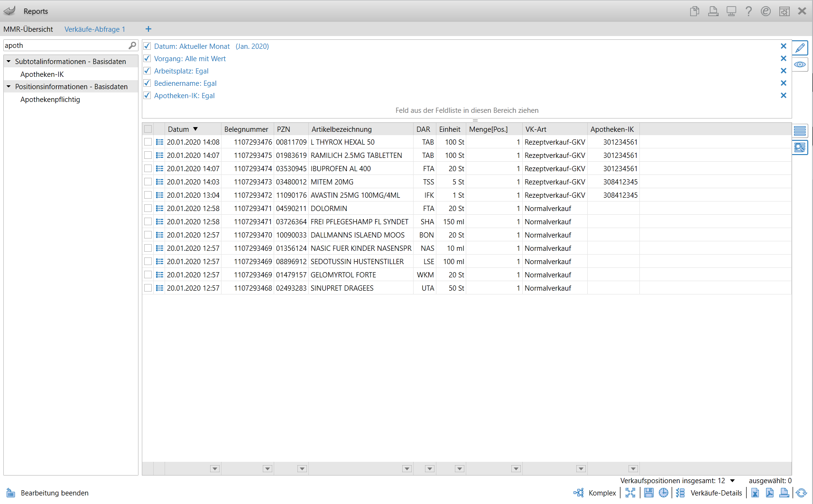Toggle the Apotheken-IK: Egal filter checkbox
This screenshot has width=813, height=504.
point(147,95)
